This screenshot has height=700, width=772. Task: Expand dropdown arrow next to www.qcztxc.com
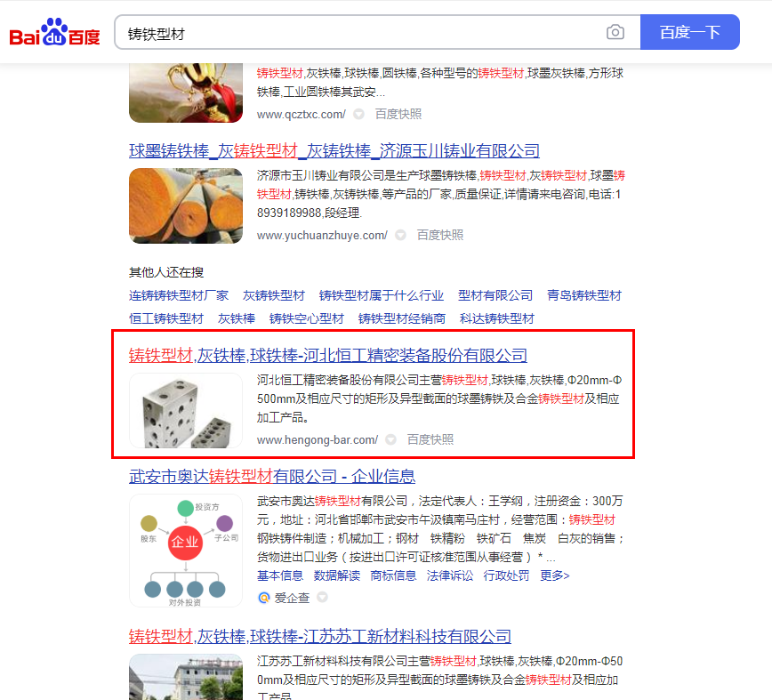click(359, 114)
